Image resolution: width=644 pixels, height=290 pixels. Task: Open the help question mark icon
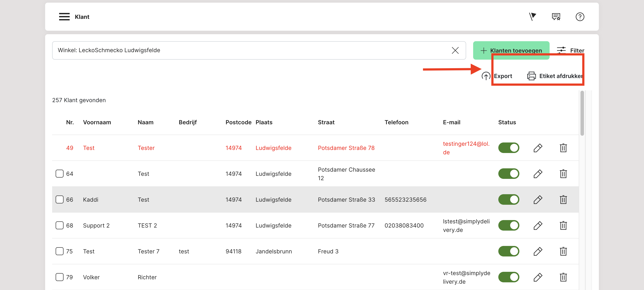pyautogui.click(x=580, y=17)
